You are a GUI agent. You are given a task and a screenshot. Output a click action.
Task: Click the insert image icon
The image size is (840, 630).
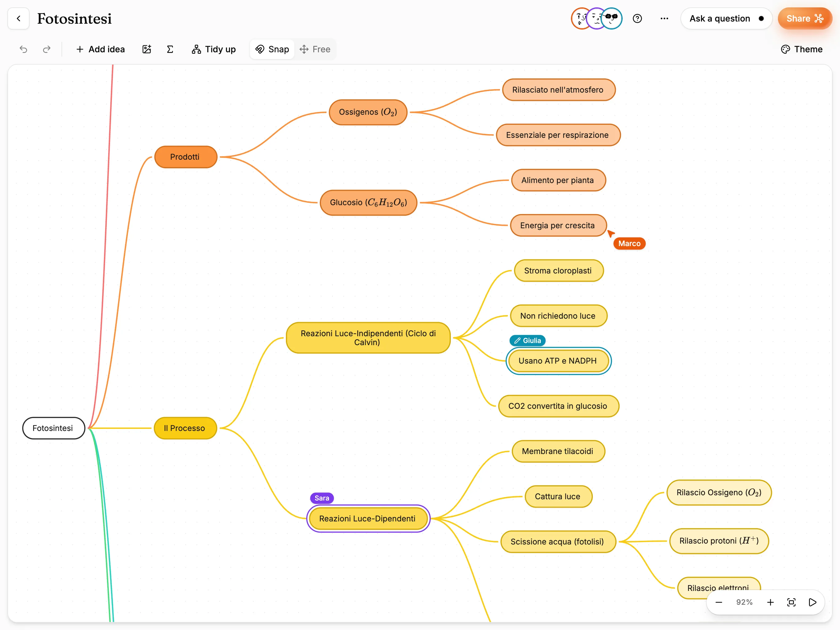pos(147,50)
